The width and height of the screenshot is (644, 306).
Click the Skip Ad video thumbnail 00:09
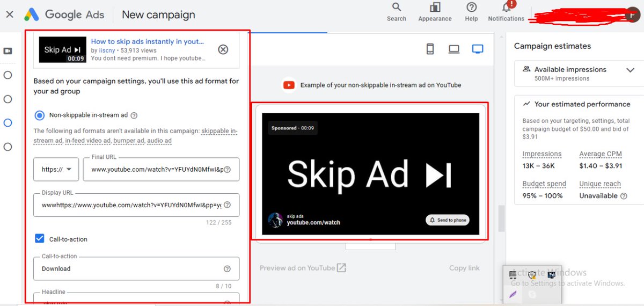coord(63,50)
